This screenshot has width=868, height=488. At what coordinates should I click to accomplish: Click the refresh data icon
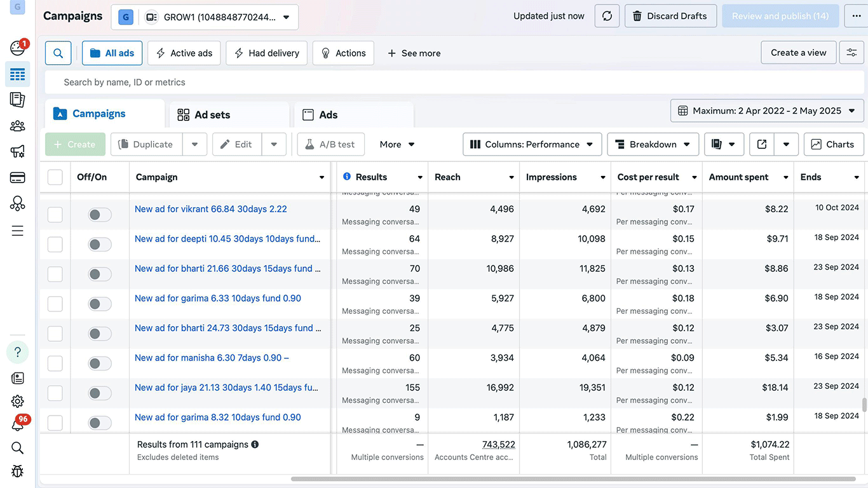[x=607, y=16]
